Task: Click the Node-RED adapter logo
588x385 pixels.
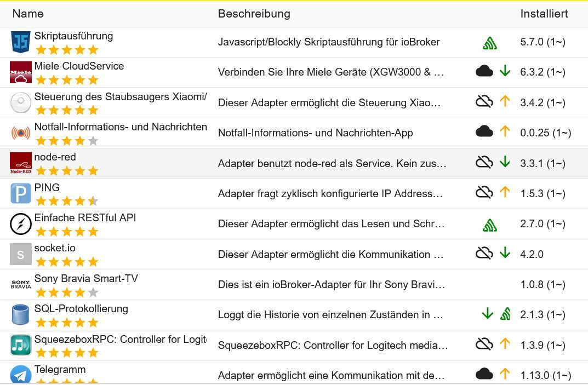Action: [x=21, y=163]
